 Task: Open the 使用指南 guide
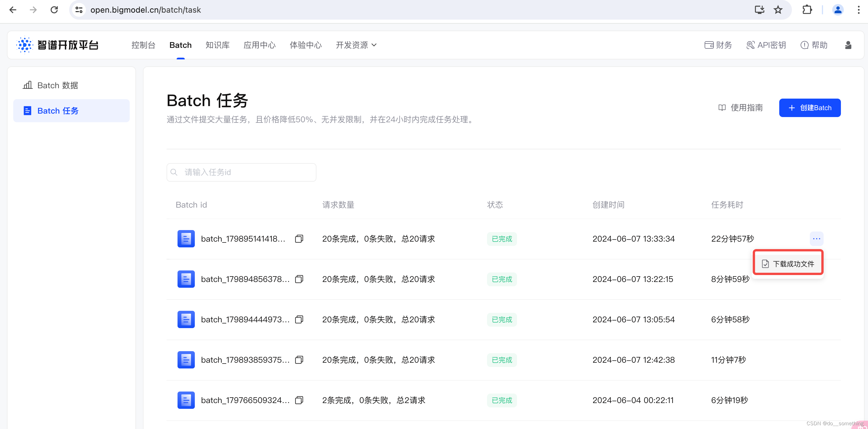740,108
